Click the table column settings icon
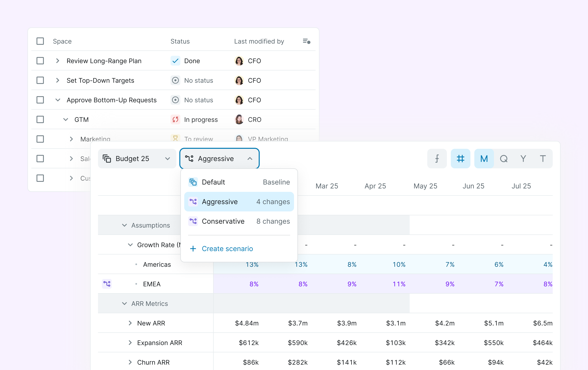This screenshot has width=588, height=370. [x=306, y=41]
